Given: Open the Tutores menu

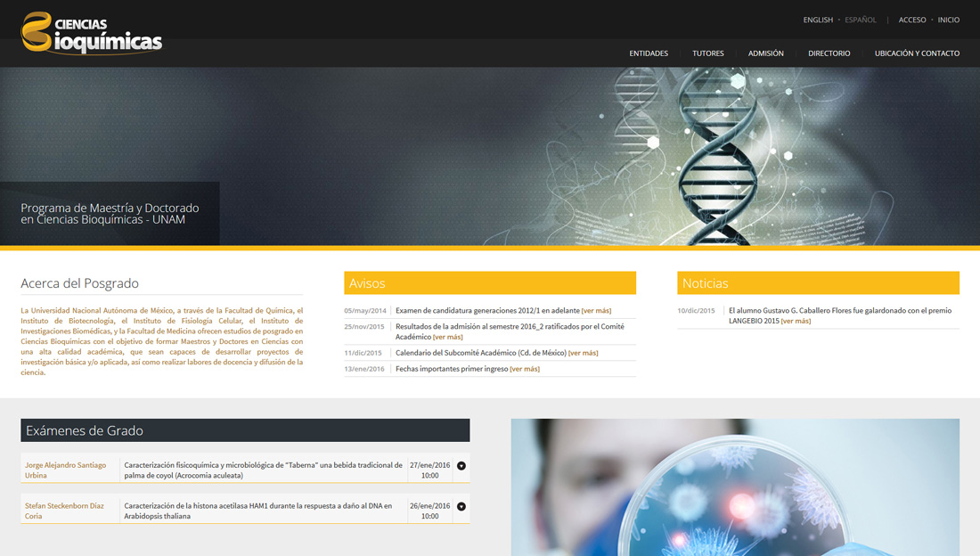Looking at the screenshot, I should (x=708, y=53).
